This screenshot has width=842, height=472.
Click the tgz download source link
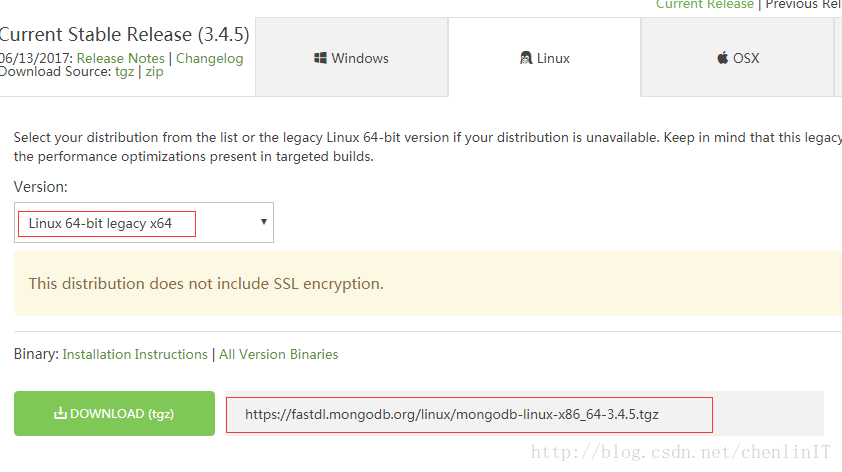124,72
